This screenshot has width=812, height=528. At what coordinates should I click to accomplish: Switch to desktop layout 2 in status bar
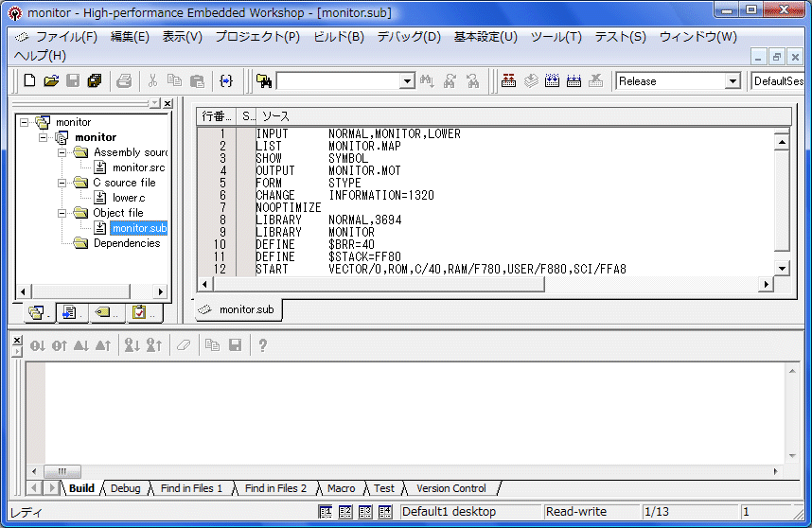tap(344, 512)
